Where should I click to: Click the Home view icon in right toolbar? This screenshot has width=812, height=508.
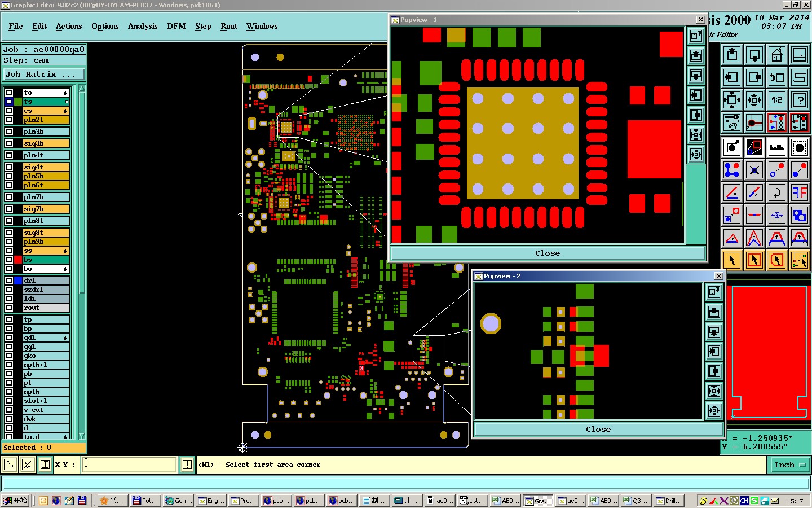pos(777,55)
